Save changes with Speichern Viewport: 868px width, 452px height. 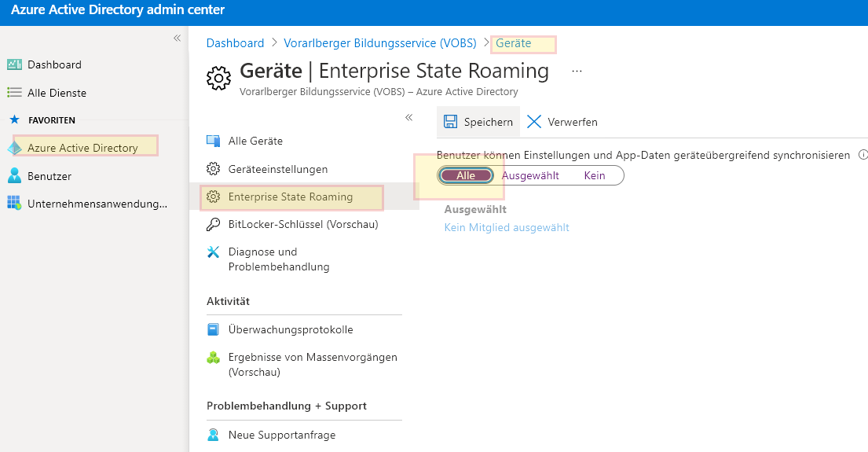coord(478,122)
